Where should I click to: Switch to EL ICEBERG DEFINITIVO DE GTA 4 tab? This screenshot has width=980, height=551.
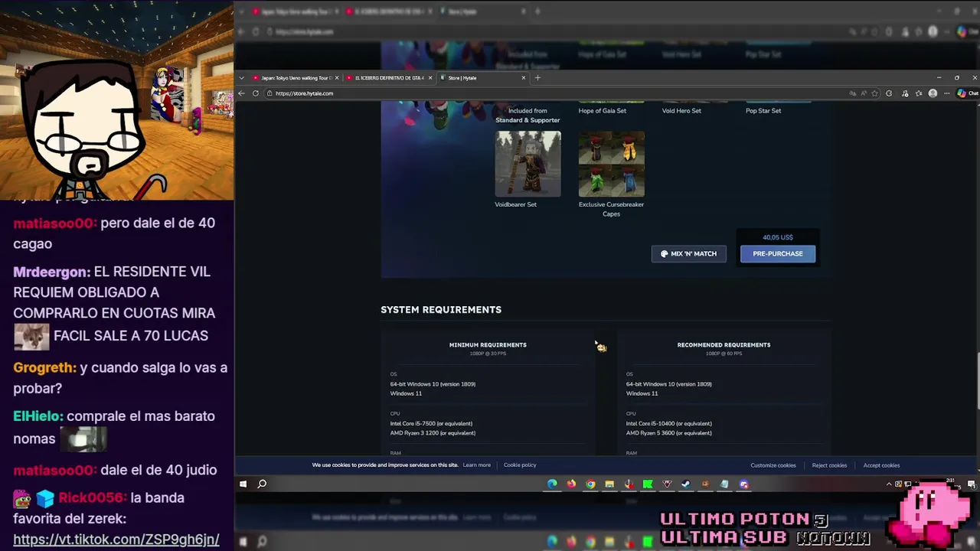(389, 77)
